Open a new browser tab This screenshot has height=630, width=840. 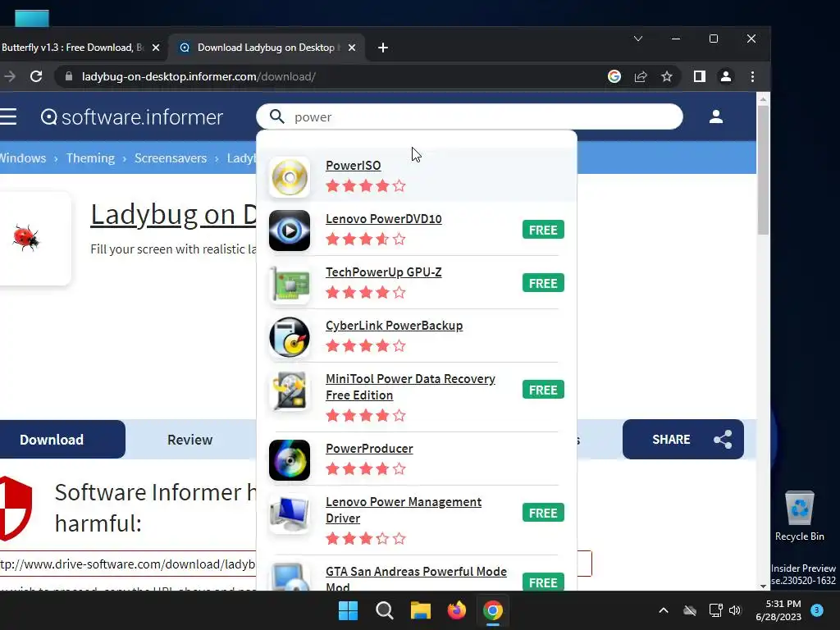tap(382, 48)
